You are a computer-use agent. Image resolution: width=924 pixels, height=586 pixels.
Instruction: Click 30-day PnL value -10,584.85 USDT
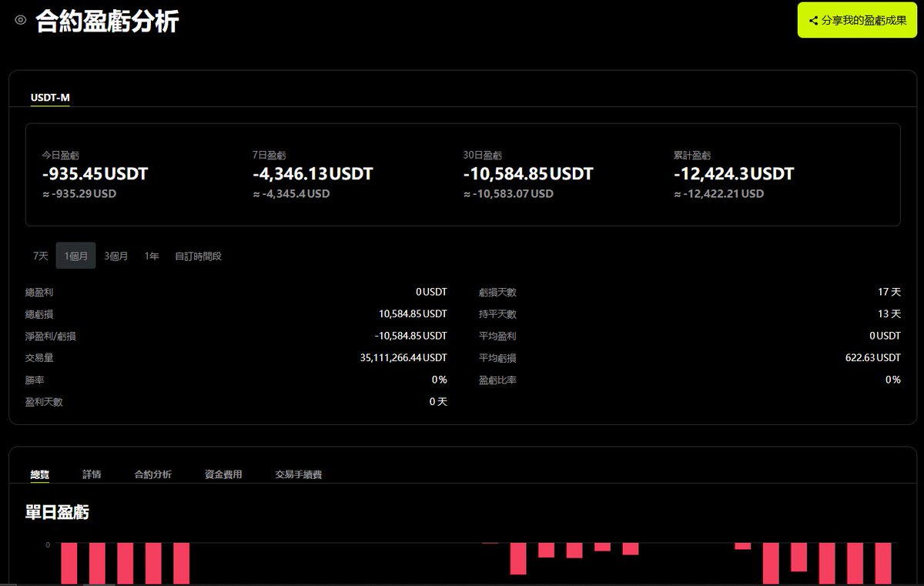pos(528,174)
